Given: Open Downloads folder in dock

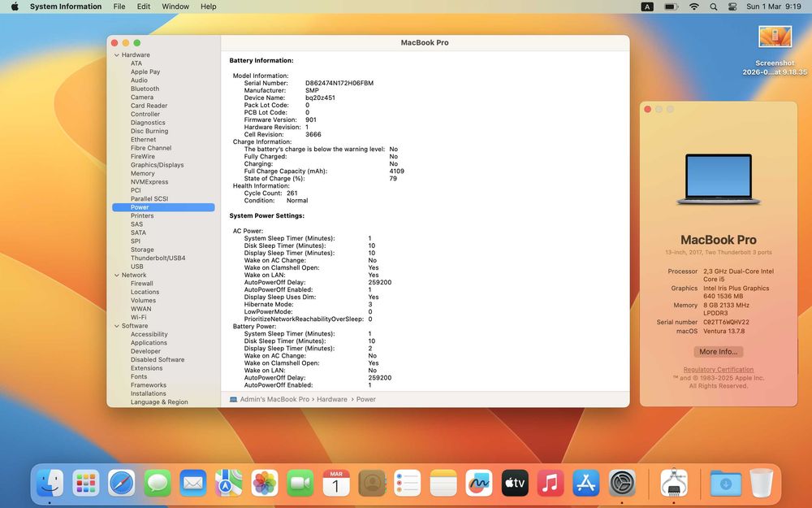Looking at the screenshot, I should tap(725, 483).
